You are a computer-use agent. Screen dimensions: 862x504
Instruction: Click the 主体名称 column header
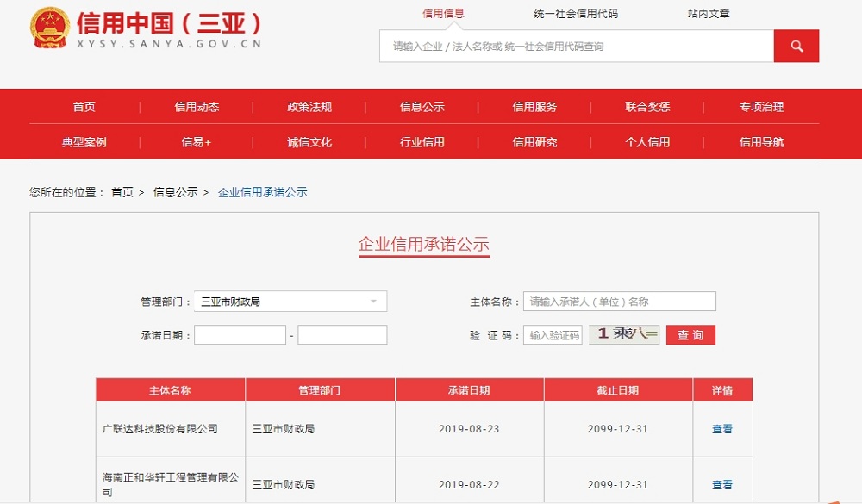pos(171,390)
